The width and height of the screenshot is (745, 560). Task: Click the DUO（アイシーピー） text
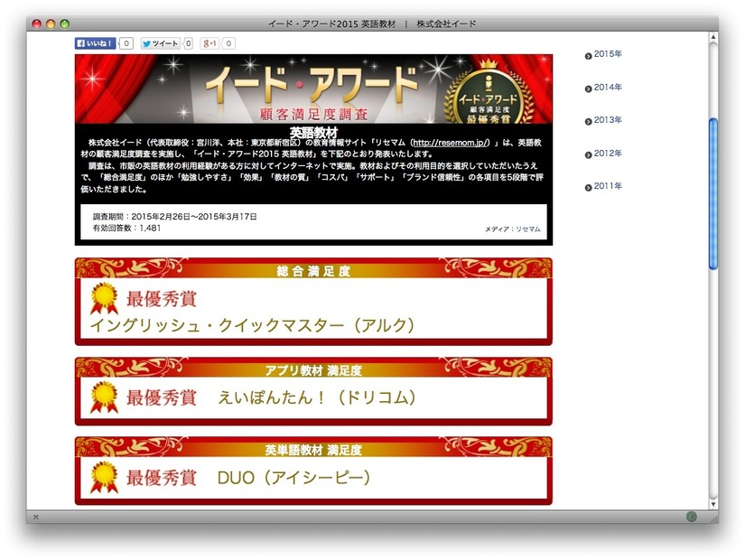point(293,477)
